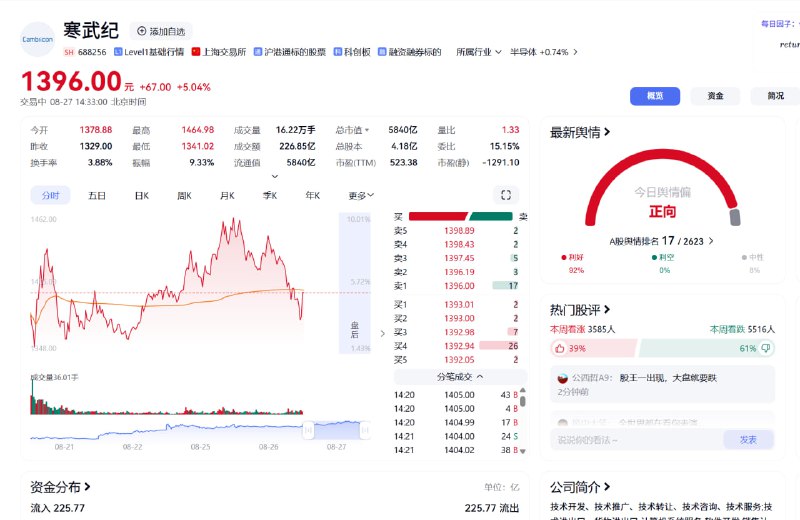The height and width of the screenshot is (520, 800).
Task: Click the 盘后 after-hours panel
Action: click(355, 283)
